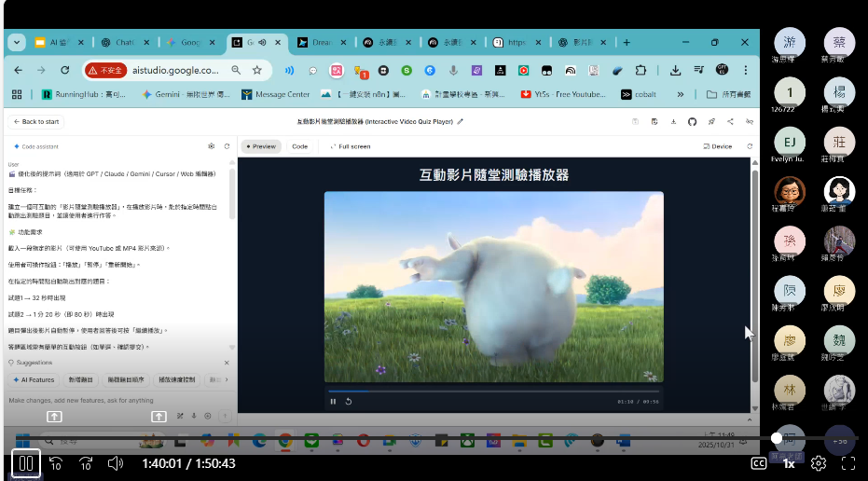Mute the outer player volume speaker
The width and height of the screenshot is (868, 481).
[x=116, y=463]
